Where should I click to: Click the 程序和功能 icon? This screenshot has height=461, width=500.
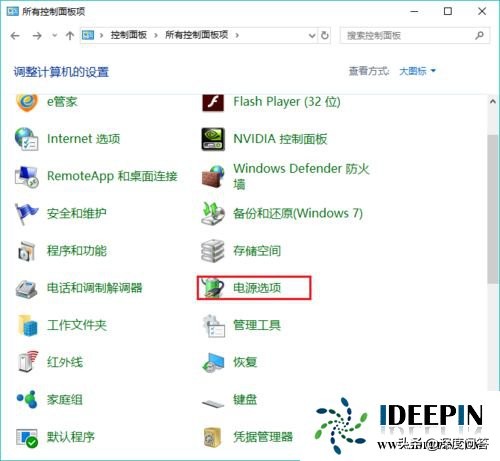pyautogui.click(x=27, y=251)
